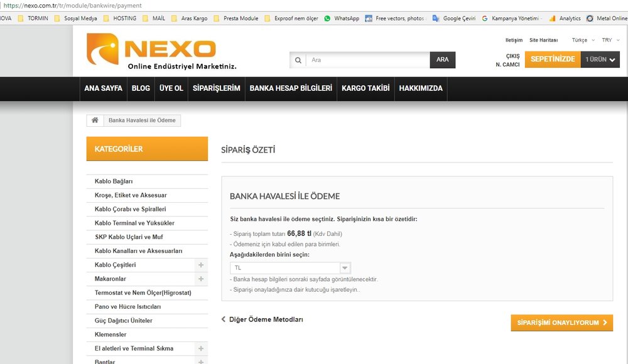Go to ANA SAYFA menu item
The image size is (628, 364).
point(104,88)
